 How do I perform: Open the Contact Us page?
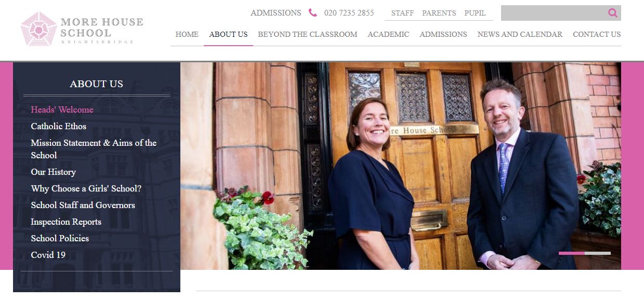pos(597,34)
